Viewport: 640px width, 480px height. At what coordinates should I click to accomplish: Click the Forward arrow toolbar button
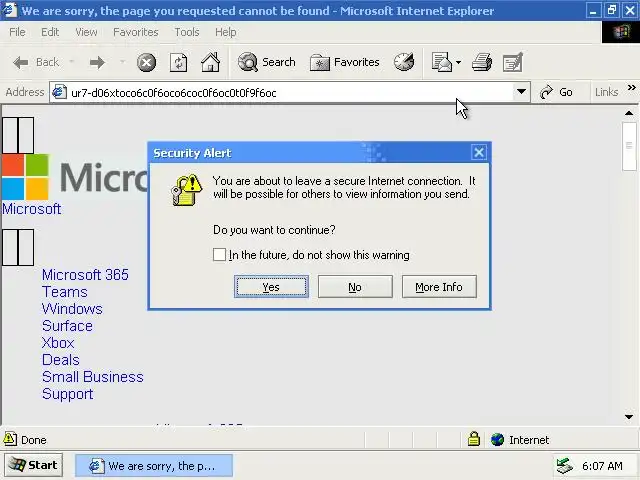coord(97,62)
